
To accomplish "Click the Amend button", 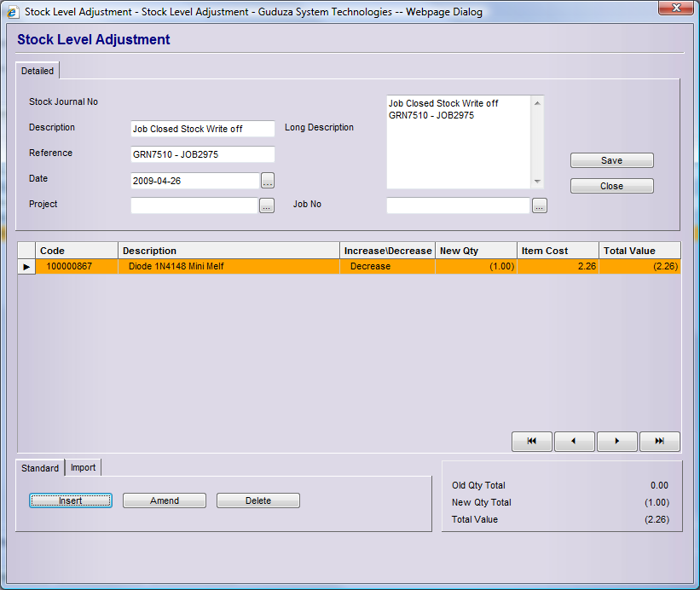I will click(x=165, y=500).
